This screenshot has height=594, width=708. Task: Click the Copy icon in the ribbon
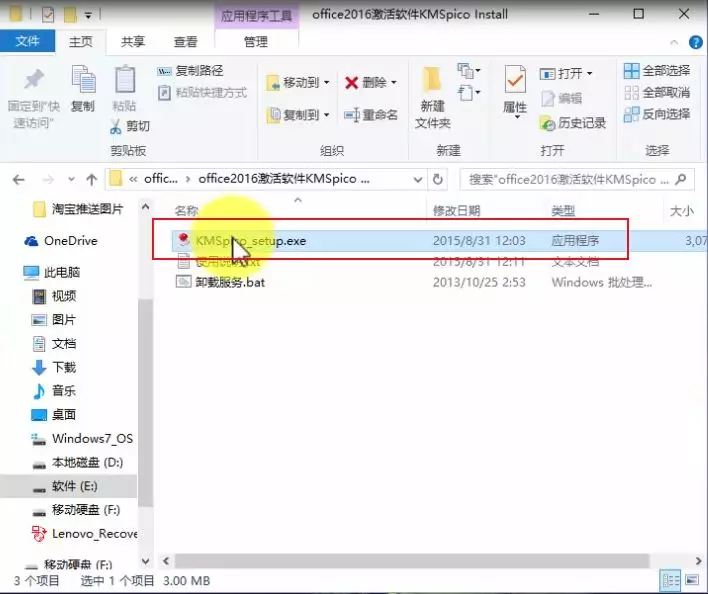pyautogui.click(x=83, y=79)
